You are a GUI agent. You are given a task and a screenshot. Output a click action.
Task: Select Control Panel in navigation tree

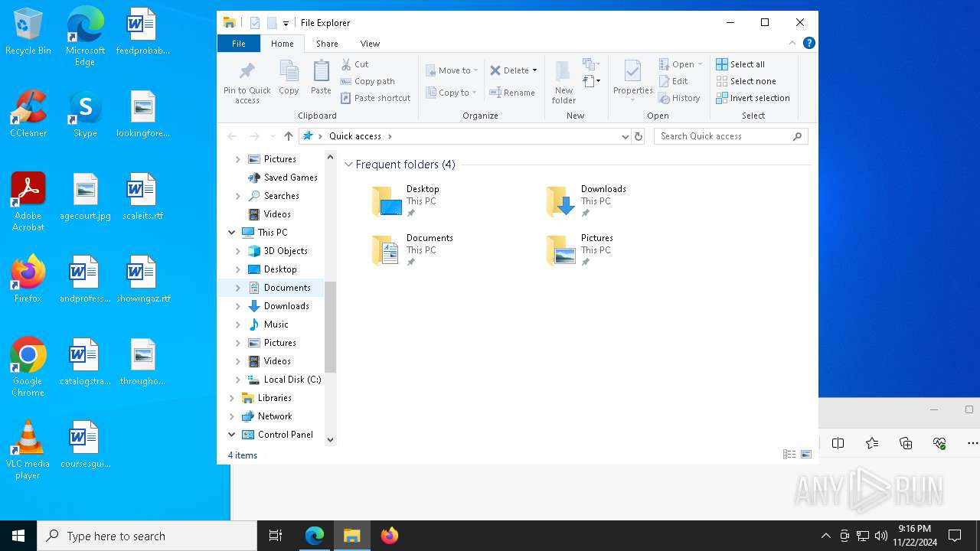285,435
